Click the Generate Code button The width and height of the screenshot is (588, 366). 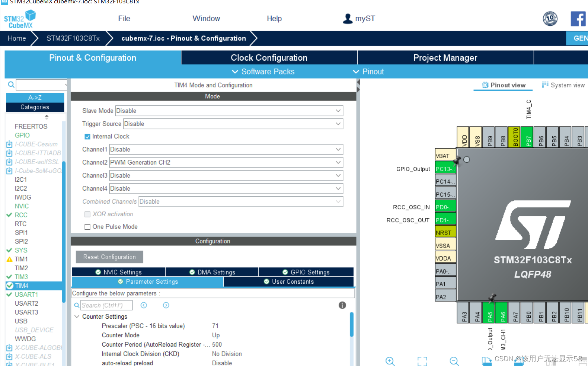[x=577, y=38]
